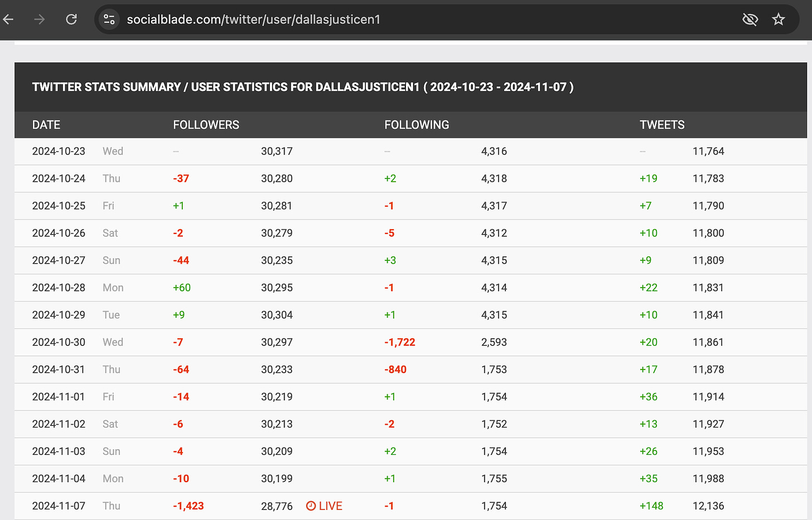Click follower change -44
This screenshot has height=520, width=812.
(x=181, y=261)
